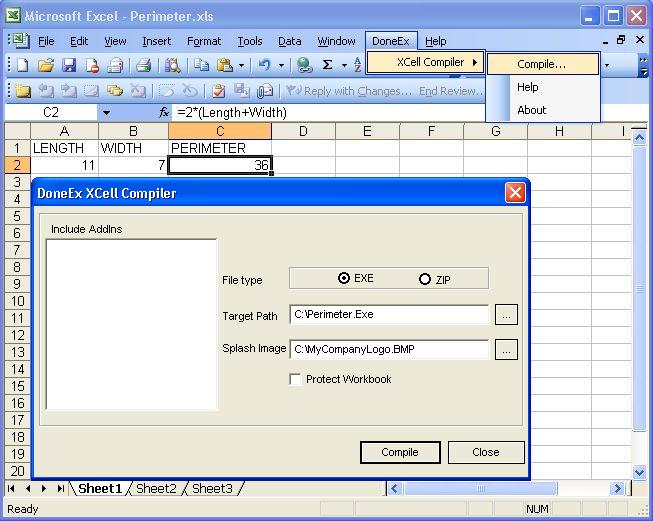This screenshot has width=653, height=521.
Task: Choose Compile... from the XCell Compiler submenu
Action: coord(543,64)
